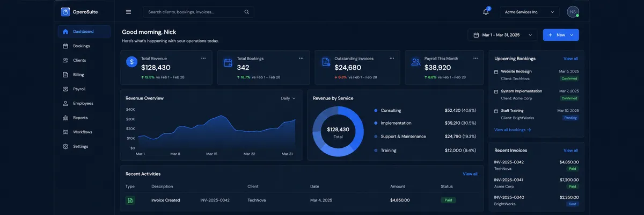
Task: Click the Bookings calendar icon in sidebar
Action: pos(65,46)
